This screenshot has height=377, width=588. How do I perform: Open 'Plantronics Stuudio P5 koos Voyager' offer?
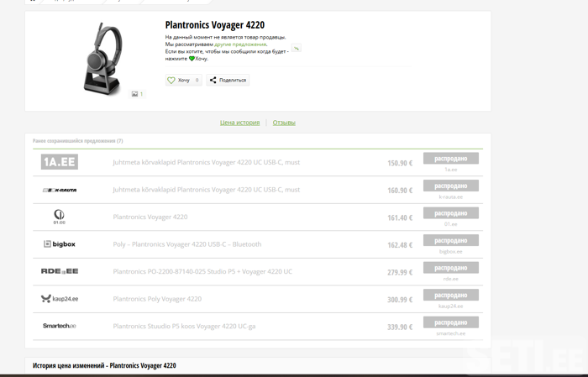click(x=184, y=327)
